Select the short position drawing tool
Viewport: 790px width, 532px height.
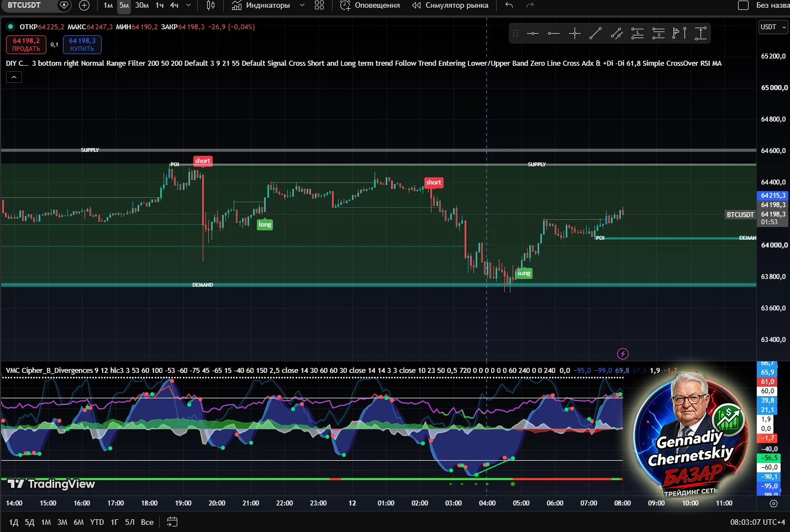(x=659, y=34)
